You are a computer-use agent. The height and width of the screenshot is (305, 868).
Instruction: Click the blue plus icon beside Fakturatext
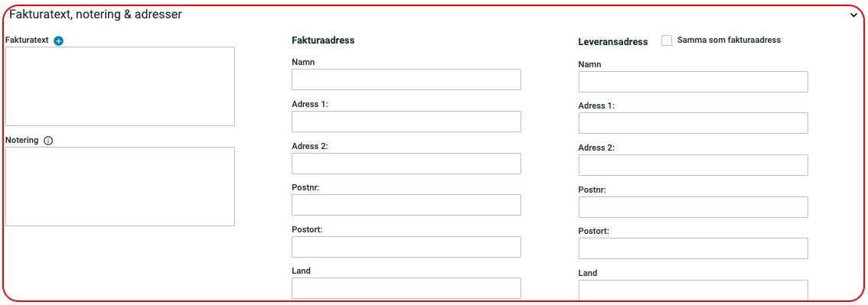(x=59, y=41)
